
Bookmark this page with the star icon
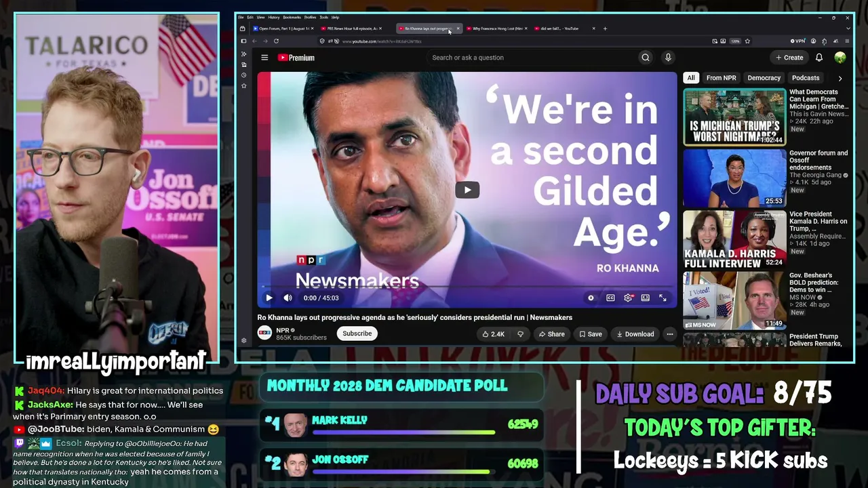(x=747, y=41)
